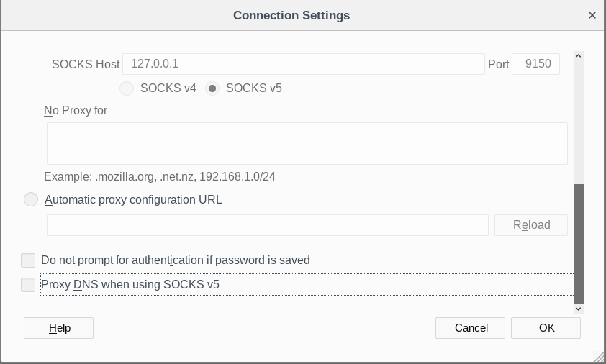The height and width of the screenshot is (364, 606).
Task: Select the SOCKS v5 radio button
Action: click(212, 88)
